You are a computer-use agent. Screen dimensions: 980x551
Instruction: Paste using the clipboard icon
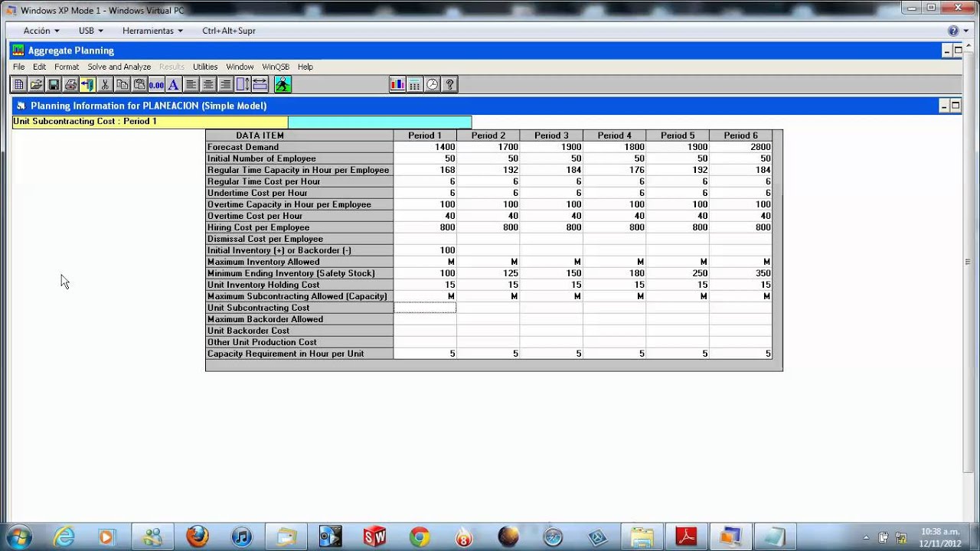139,84
